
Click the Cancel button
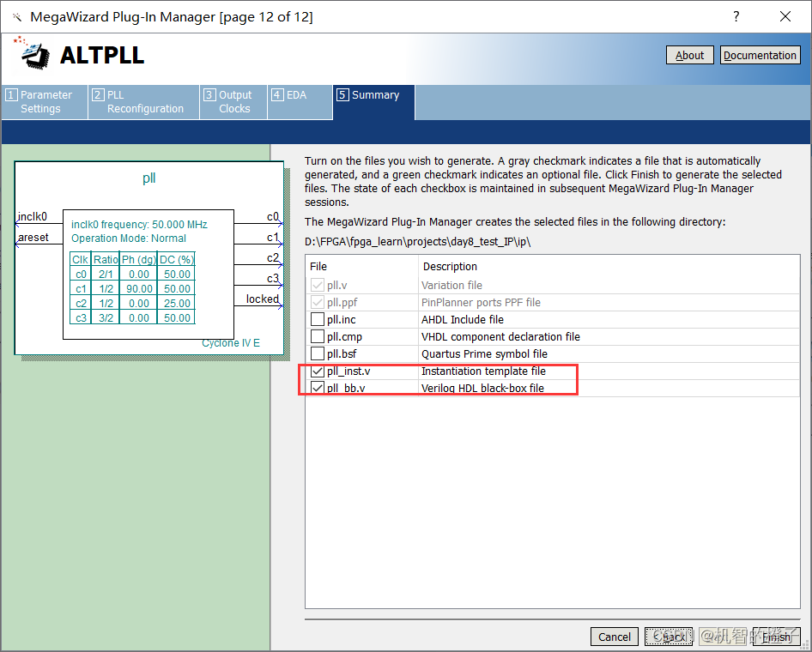tap(615, 637)
